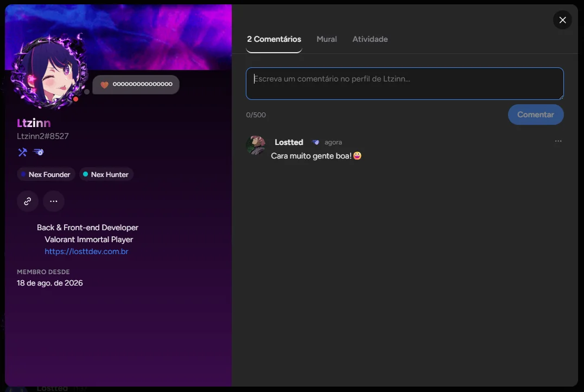Switch to the Mural tab

click(x=327, y=39)
